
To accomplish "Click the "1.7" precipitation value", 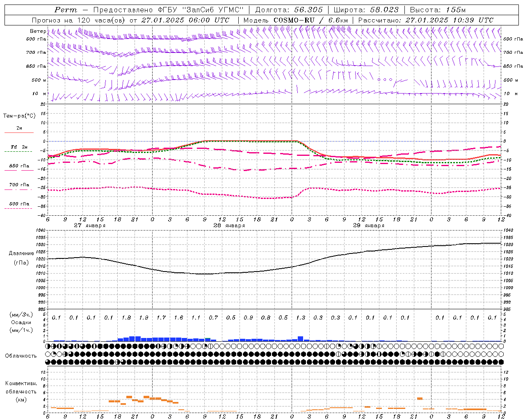I will [x=161, y=317].
